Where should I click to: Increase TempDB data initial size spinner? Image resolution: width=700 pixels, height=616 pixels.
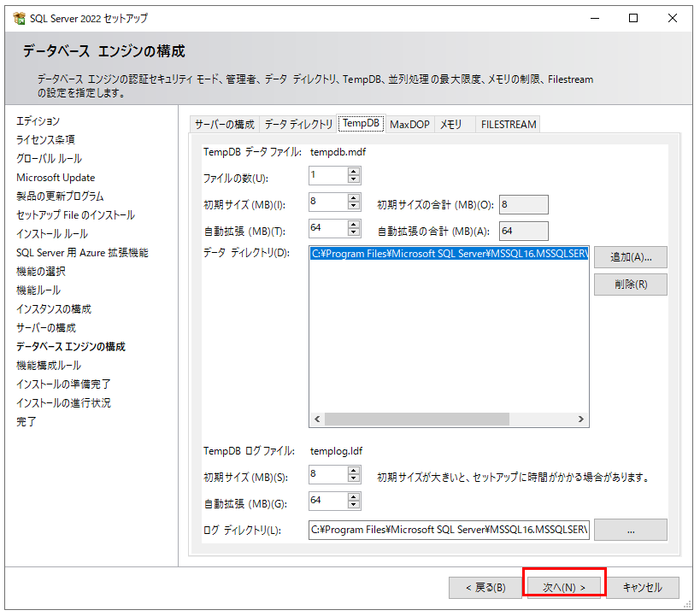click(x=354, y=198)
